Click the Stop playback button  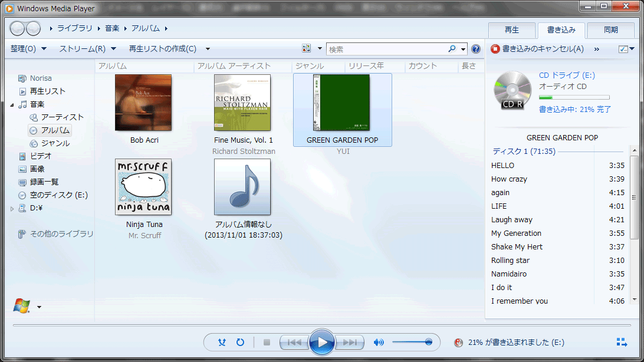pos(267,343)
